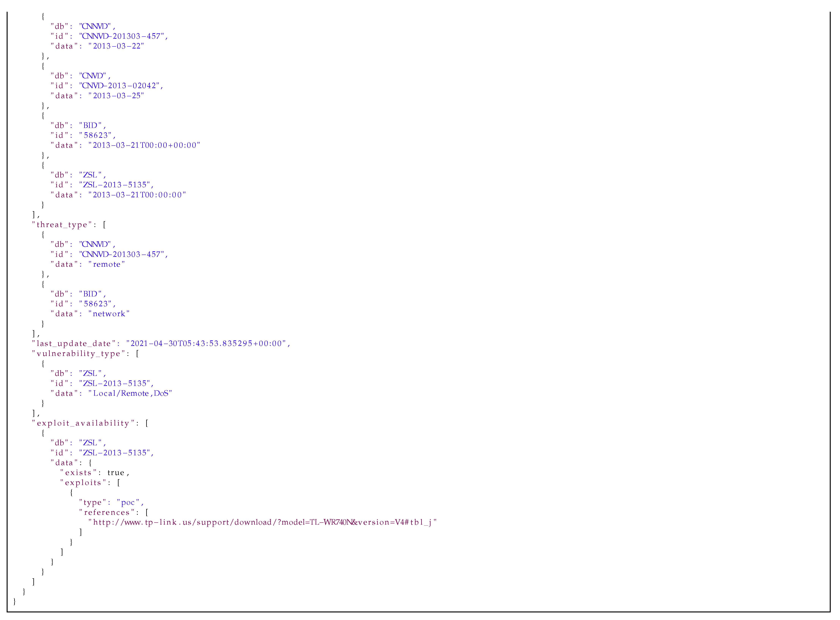The height and width of the screenshot is (620, 840).
Task: Select the "2013-03-22" date value
Action: tap(116, 46)
